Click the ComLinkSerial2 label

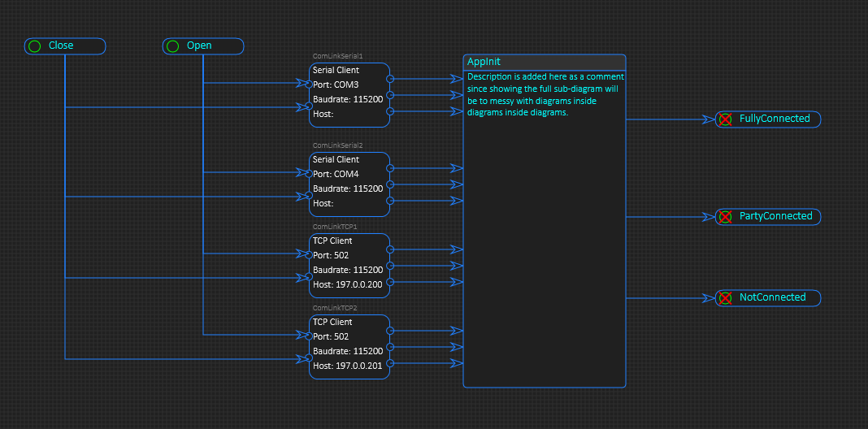point(337,145)
